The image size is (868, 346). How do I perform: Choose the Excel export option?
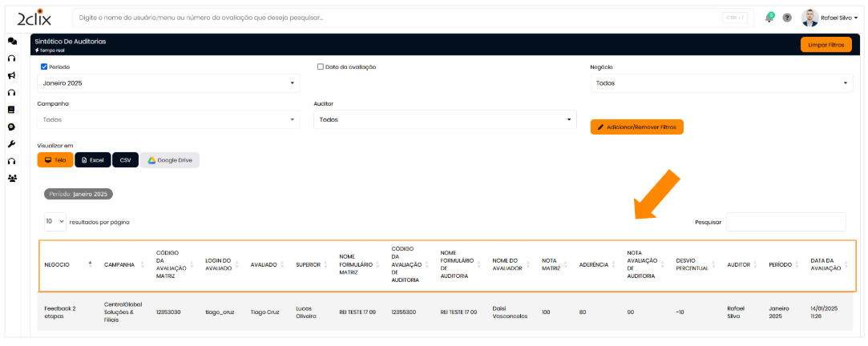(93, 160)
